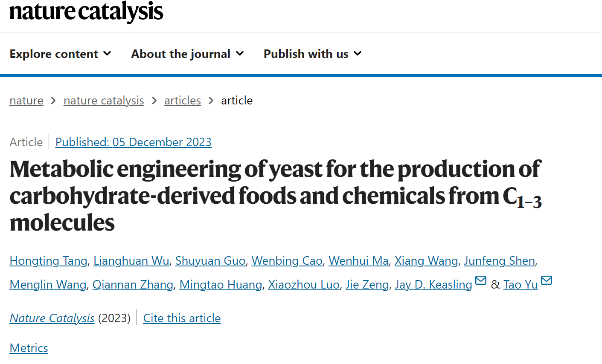
Task: Go to the nature breadcrumb link
Action: 26,101
